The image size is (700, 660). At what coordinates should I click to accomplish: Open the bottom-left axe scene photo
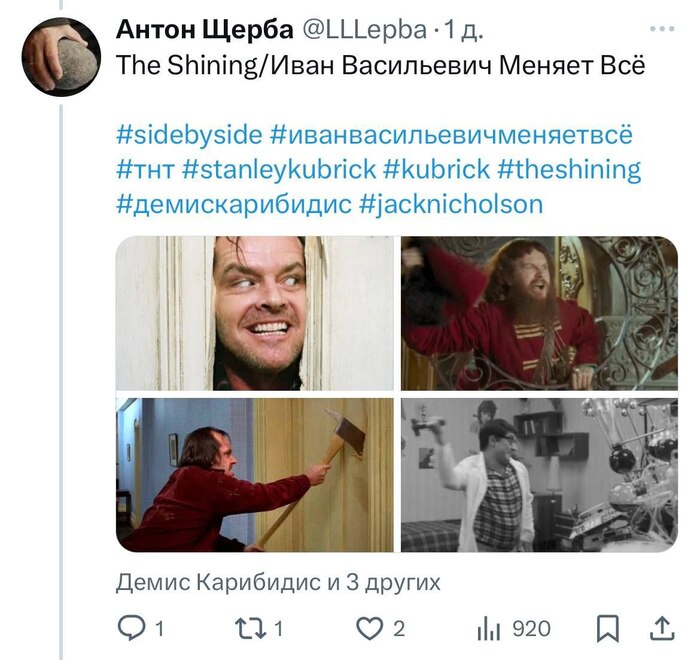pos(255,475)
